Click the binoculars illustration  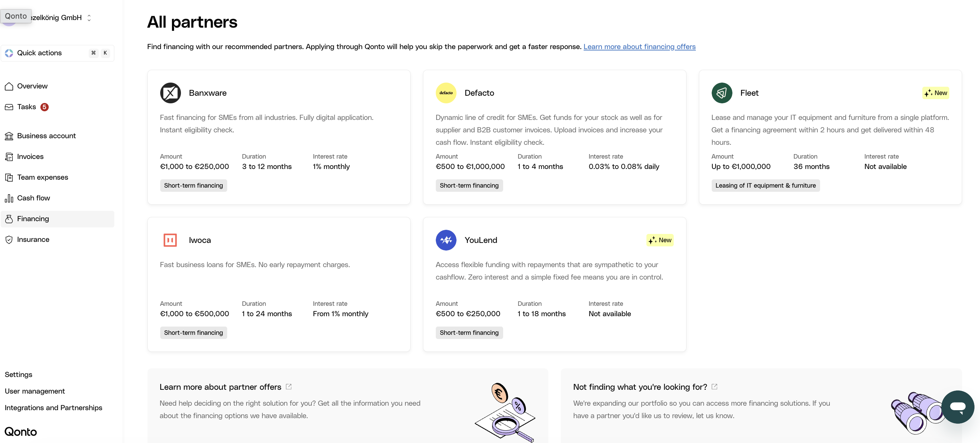coord(917,413)
